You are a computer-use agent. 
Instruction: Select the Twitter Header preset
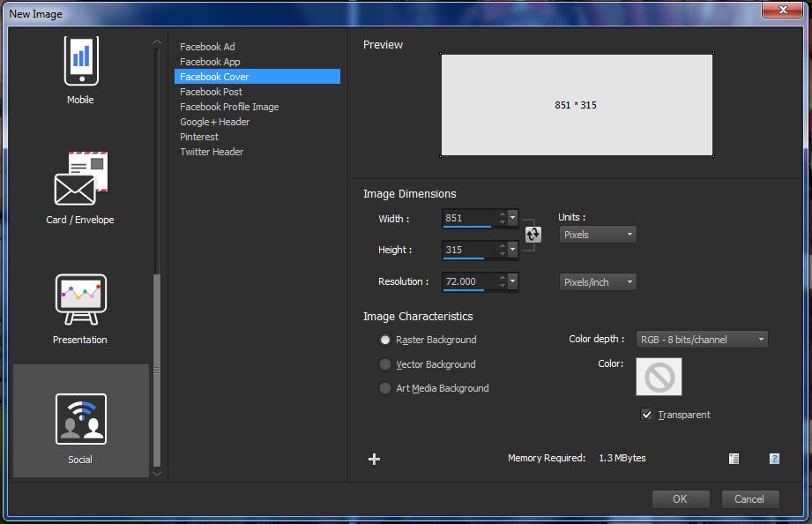point(212,151)
